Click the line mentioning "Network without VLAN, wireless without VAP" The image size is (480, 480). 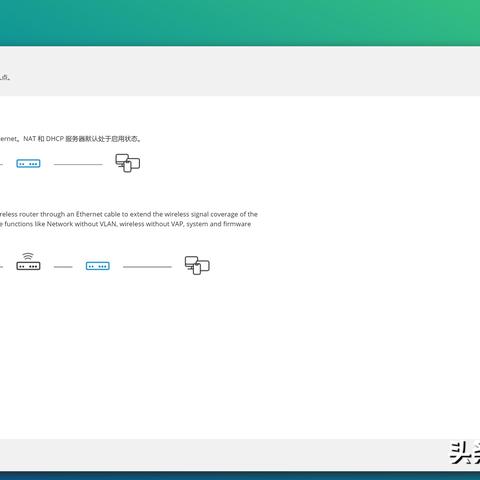coord(125,224)
